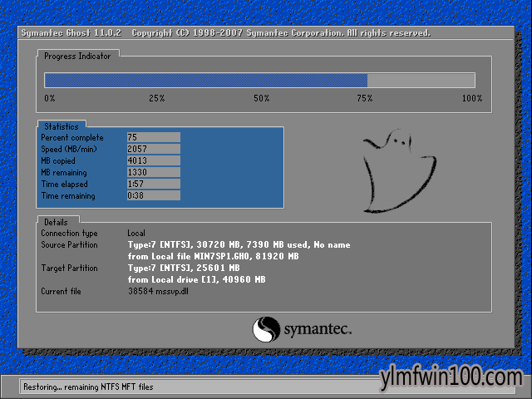Viewport: 532px width, 399px height.
Task: Click the Percent complete value field
Action: point(154,137)
